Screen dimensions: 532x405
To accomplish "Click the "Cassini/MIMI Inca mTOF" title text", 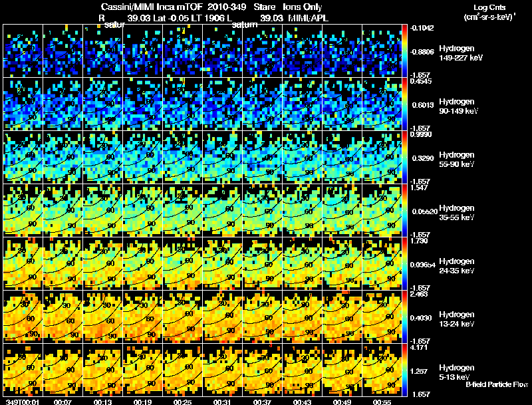I will pos(152,7).
